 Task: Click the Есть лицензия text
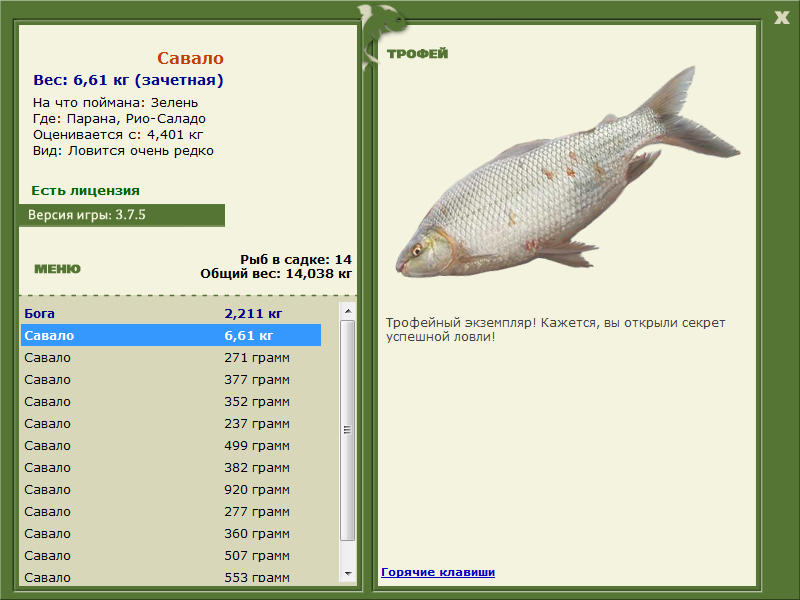85,190
